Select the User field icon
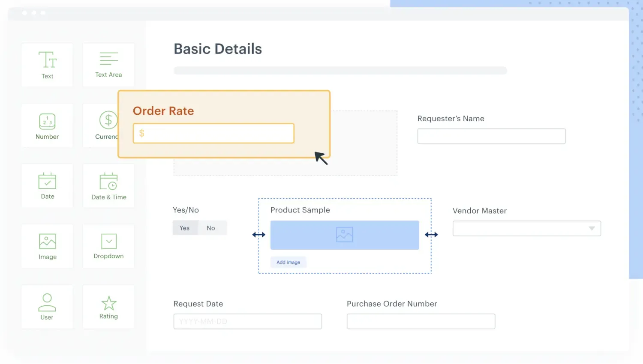The height and width of the screenshot is (364, 643). pos(47,302)
